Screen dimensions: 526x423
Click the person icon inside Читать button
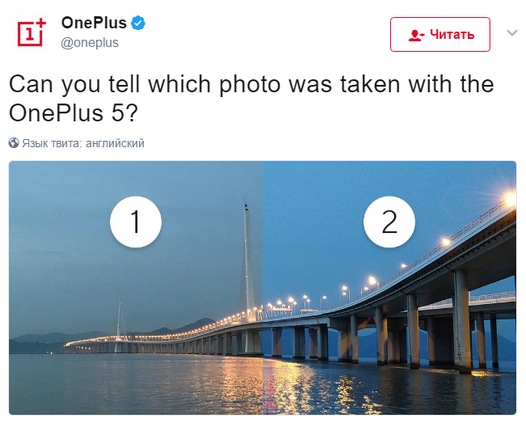coord(417,35)
